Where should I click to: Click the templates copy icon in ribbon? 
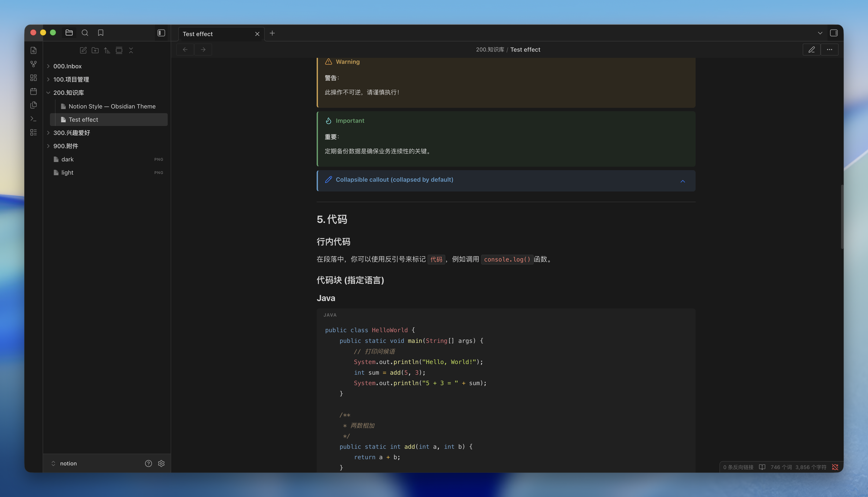coord(33,105)
